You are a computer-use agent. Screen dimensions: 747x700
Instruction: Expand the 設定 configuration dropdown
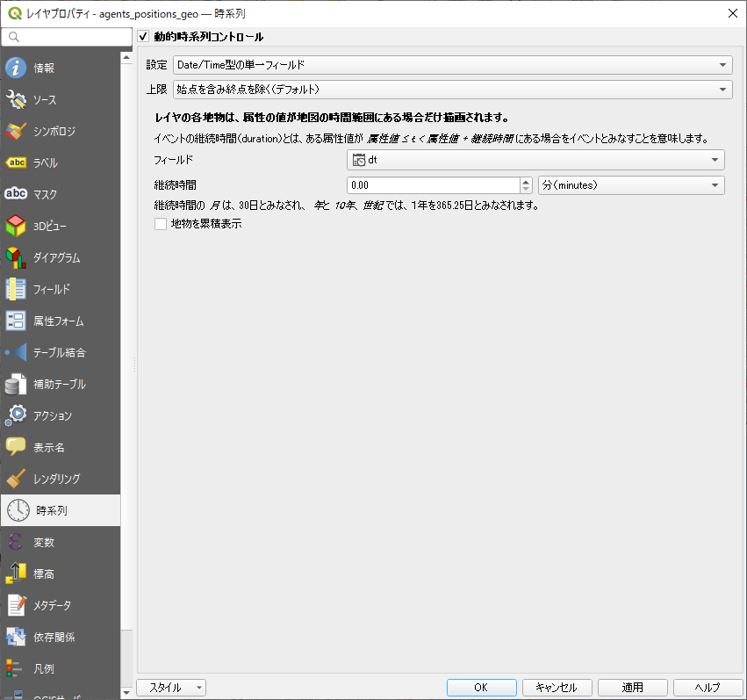click(452, 65)
